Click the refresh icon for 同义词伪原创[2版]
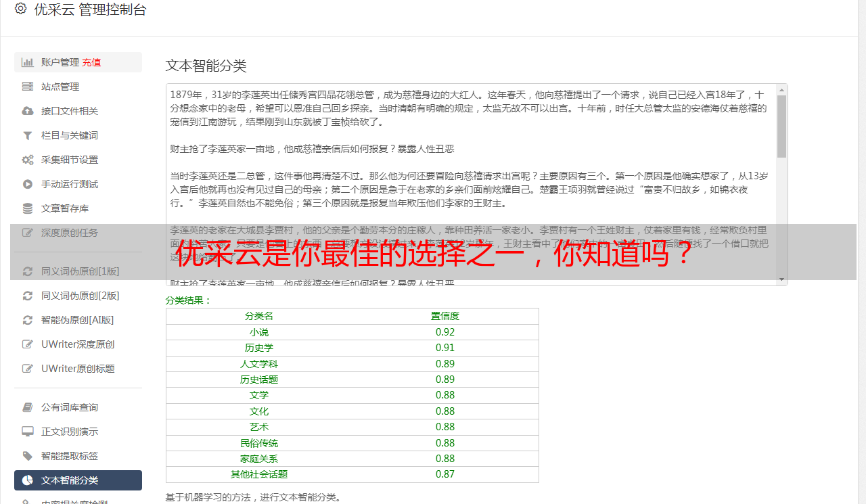 [28, 296]
